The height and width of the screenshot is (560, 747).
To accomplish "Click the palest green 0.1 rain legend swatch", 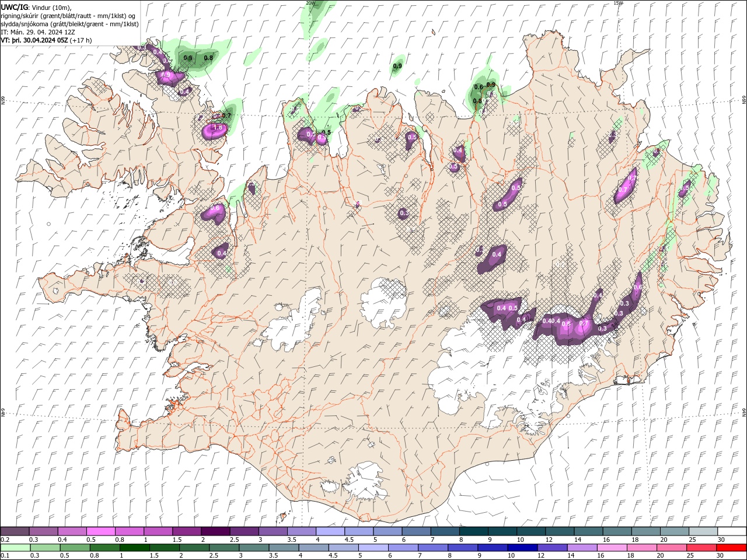I will click(x=16, y=548).
